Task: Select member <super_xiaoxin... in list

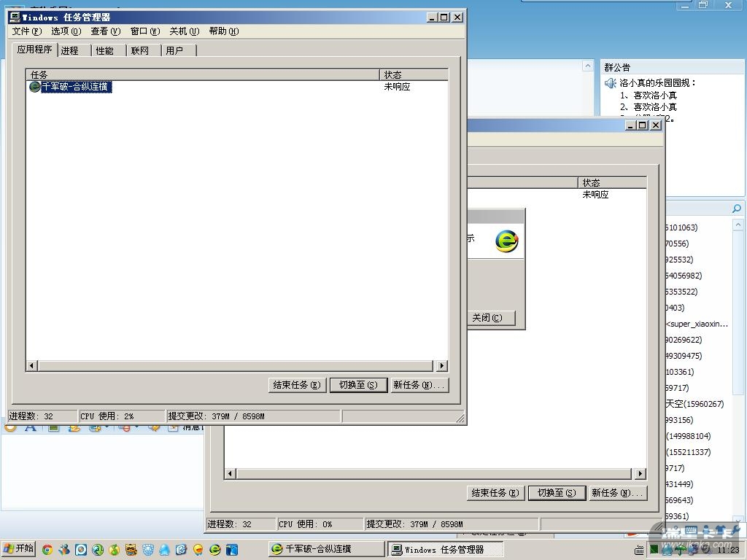Action: pyautogui.click(x=697, y=324)
